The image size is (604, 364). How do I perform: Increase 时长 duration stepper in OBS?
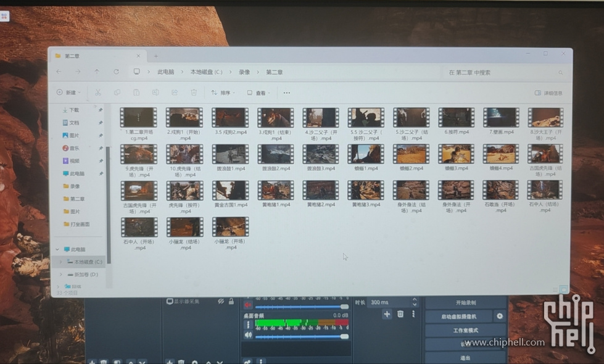tap(415, 299)
